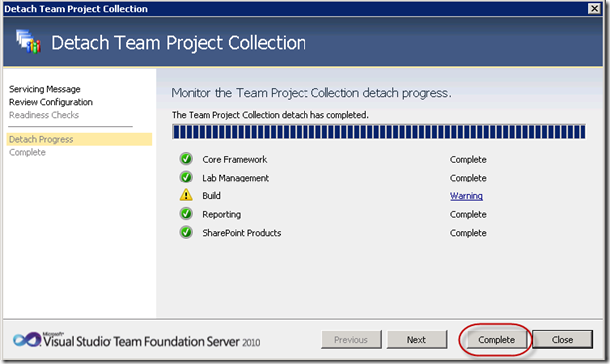Click the Close button
Viewport: 610px width, 364px height.
pyautogui.click(x=562, y=340)
